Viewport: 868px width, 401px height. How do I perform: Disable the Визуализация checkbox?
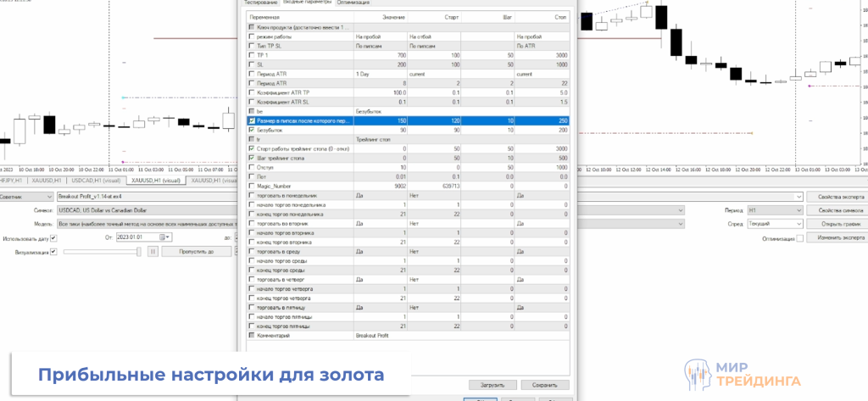pyautogui.click(x=53, y=252)
